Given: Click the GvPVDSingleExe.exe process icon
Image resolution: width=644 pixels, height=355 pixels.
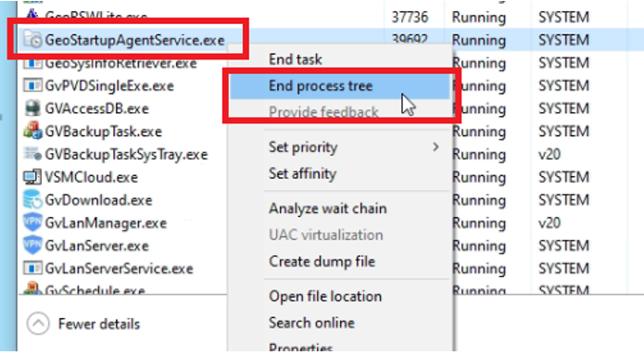Looking at the screenshot, I should (32, 85).
